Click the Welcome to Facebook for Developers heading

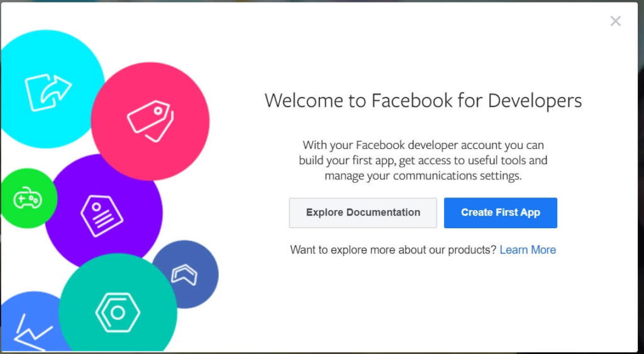pyautogui.click(x=423, y=101)
